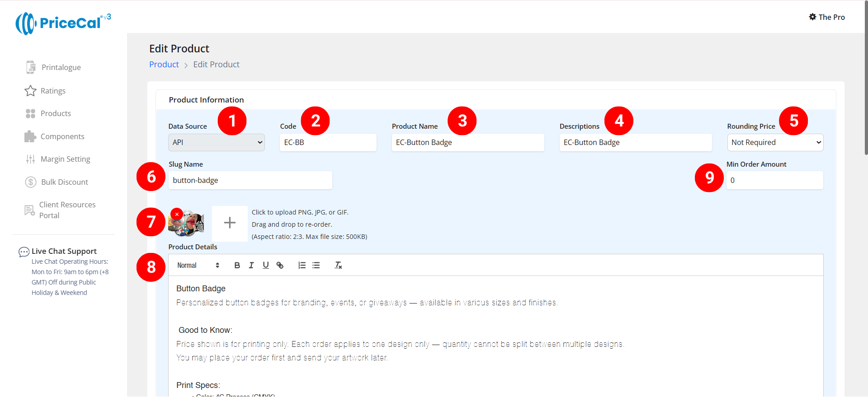Open Printalogue from the sidebar
The height and width of the screenshot is (397, 868).
(x=61, y=68)
